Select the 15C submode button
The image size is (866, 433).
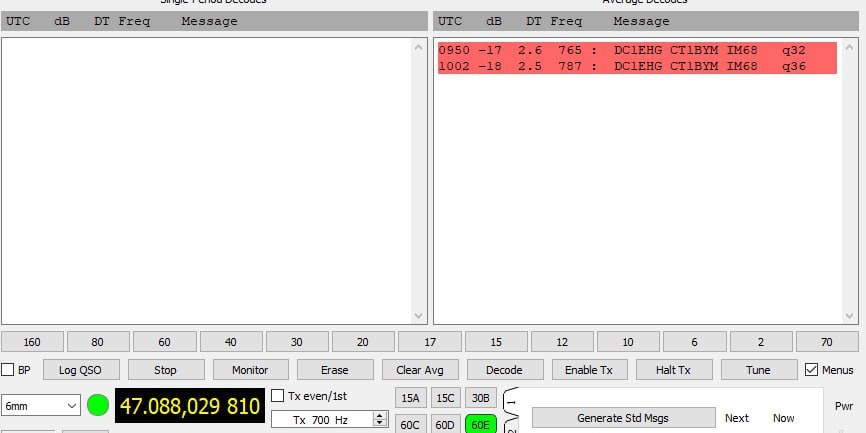445,398
